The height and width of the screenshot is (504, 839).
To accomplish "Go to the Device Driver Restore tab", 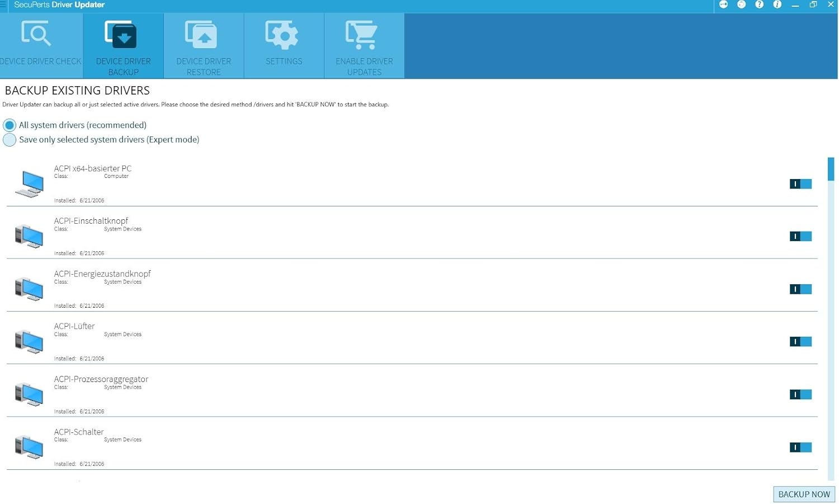I will click(204, 46).
